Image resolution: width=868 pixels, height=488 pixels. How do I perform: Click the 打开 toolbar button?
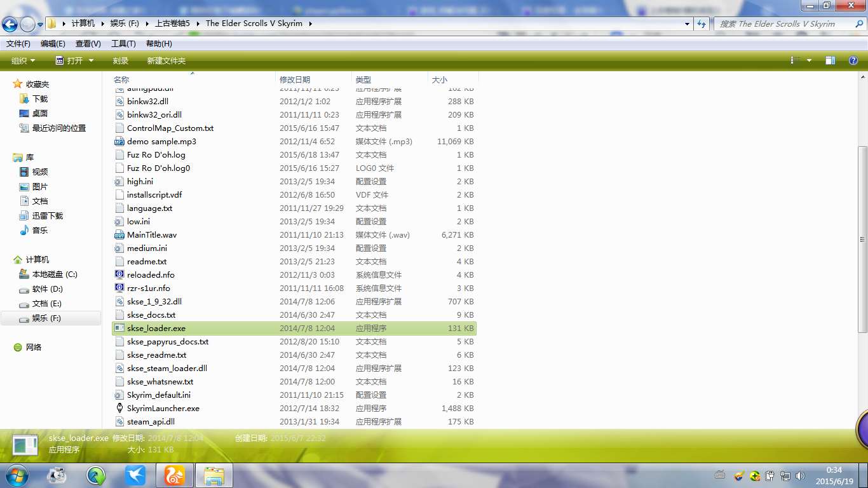[69, 61]
